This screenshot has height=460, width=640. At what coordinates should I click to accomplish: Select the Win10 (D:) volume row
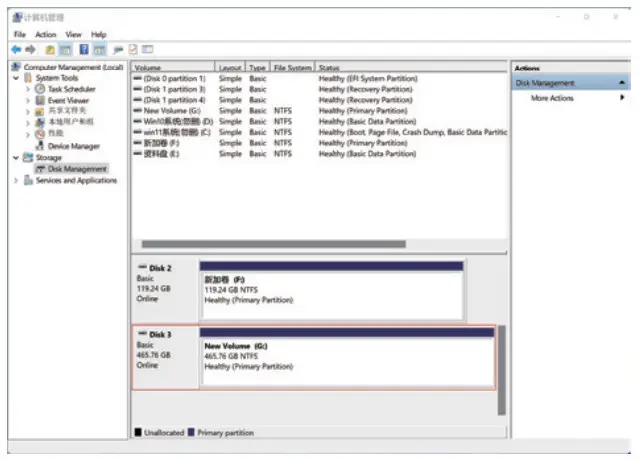pyautogui.click(x=320, y=121)
